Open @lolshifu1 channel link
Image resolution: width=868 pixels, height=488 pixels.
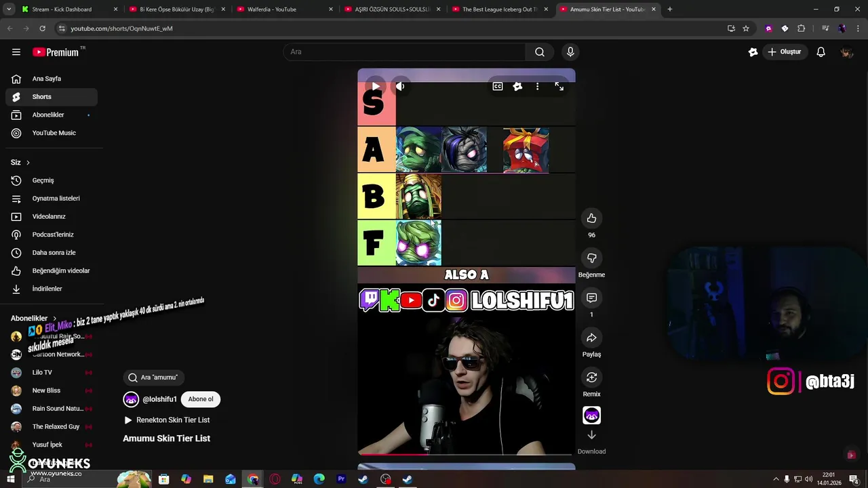(159, 399)
